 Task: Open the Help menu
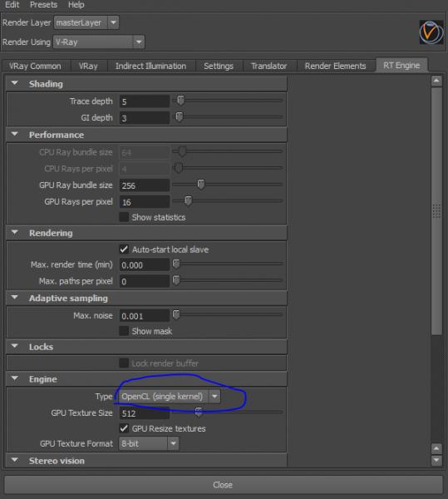76,5
